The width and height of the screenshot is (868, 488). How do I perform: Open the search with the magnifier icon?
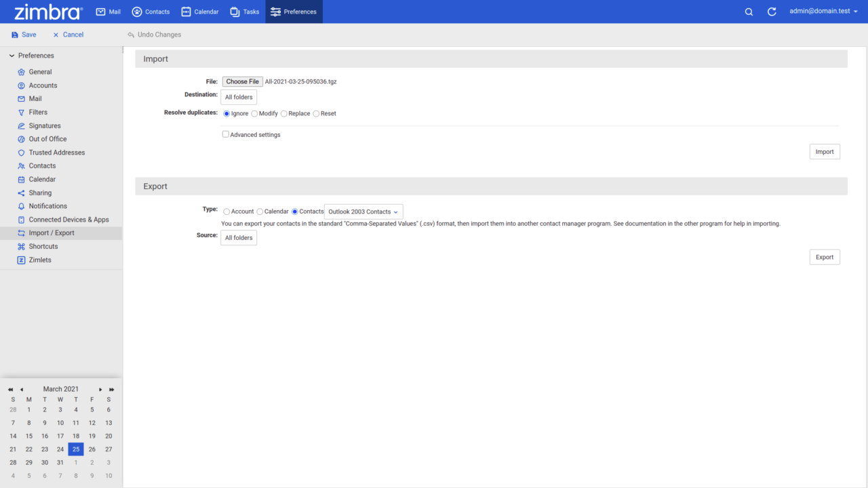pos(748,11)
